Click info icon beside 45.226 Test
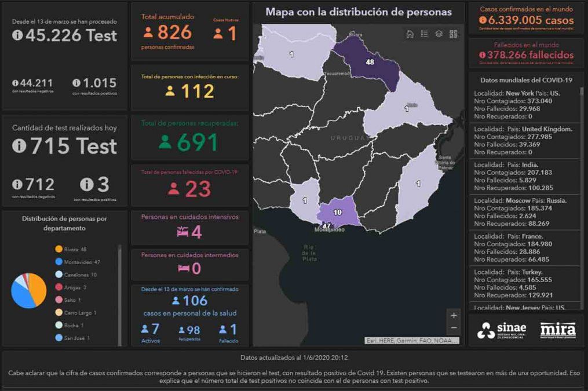The width and height of the screenshot is (588, 391). point(17,35)
